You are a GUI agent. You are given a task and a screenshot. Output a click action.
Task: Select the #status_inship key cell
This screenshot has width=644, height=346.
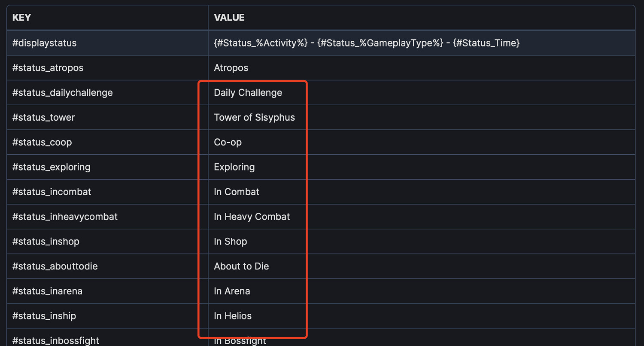click(x=44, y=316)
